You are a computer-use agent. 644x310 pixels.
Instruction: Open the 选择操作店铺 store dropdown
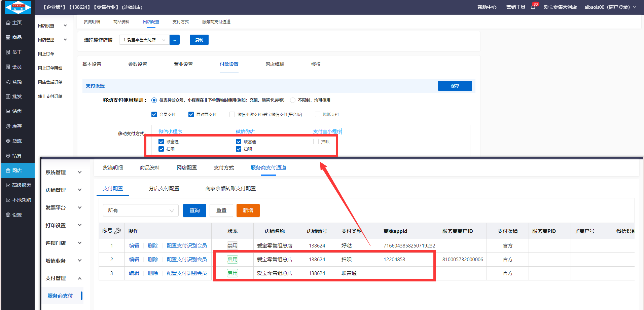(144, 40)
